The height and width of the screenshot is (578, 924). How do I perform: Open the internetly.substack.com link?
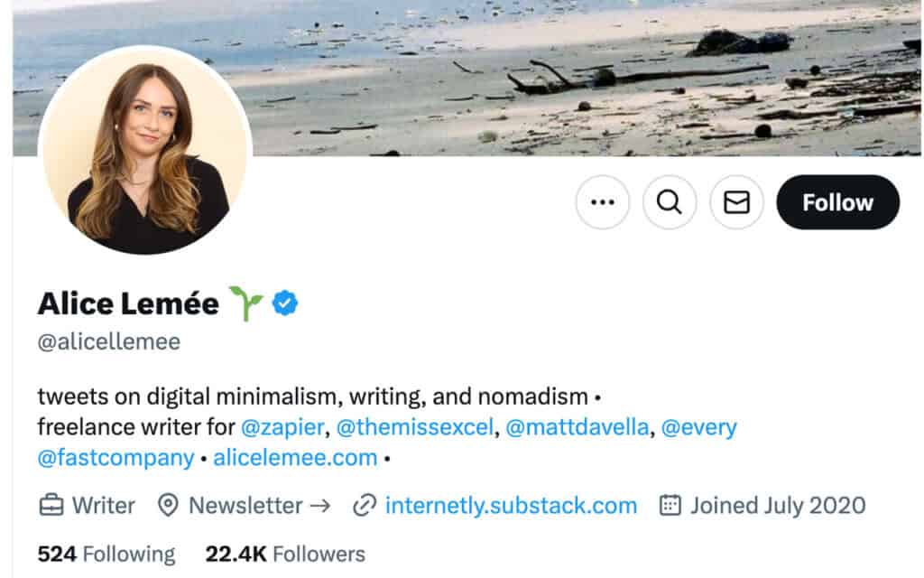(x=510, y=506)
